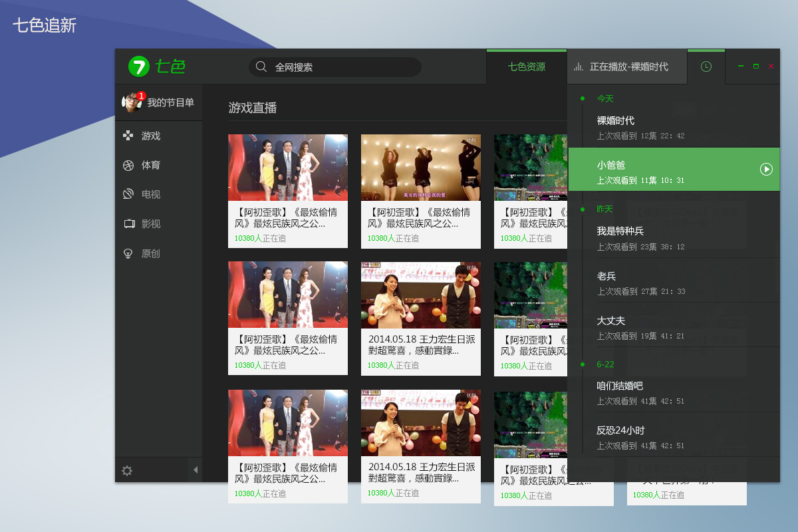Open third-row red carpet video thumbnail

[288, 423]
